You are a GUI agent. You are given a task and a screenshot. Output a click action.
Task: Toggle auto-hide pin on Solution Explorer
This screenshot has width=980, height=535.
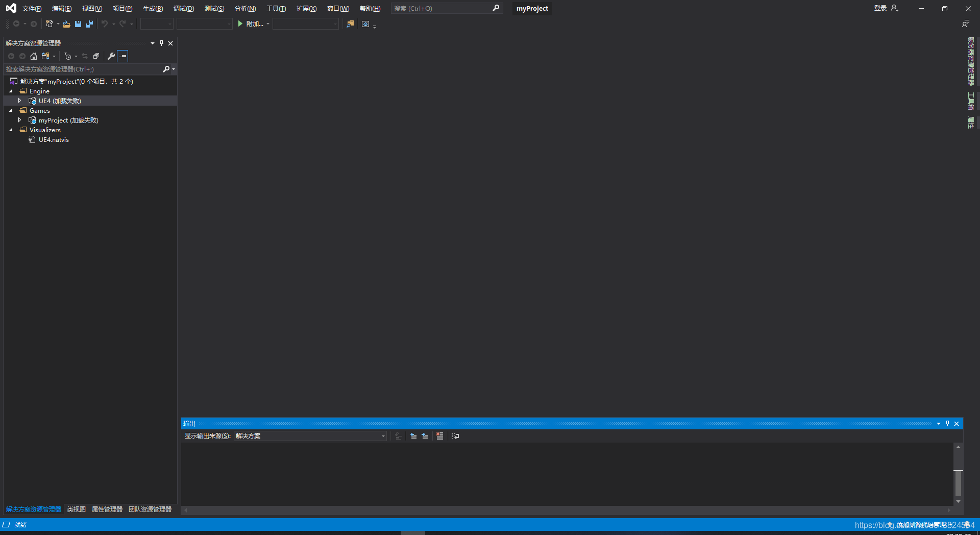(x=161, y=43)
